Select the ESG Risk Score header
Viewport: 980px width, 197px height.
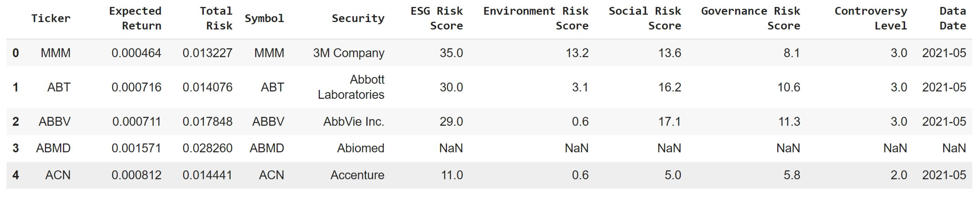pyautogui.click(x=436, y=18)
